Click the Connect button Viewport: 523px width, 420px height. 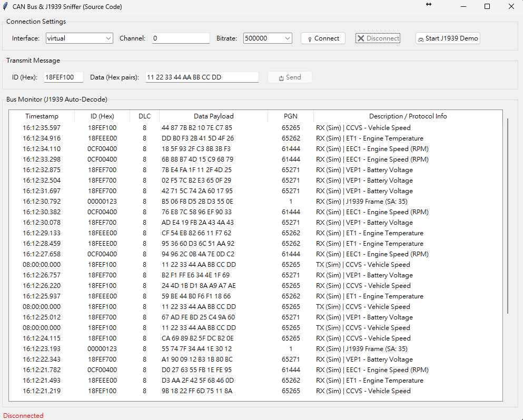tap(323, 38)
